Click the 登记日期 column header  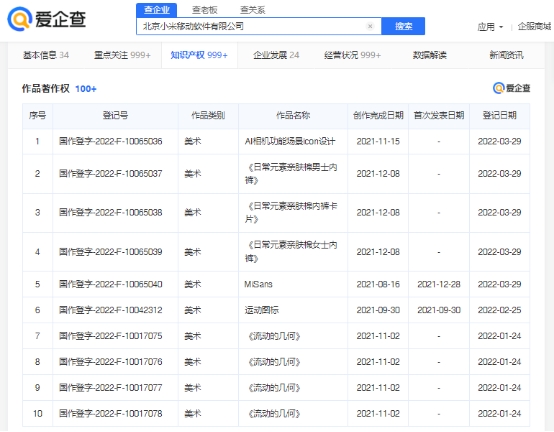[500, 115]
